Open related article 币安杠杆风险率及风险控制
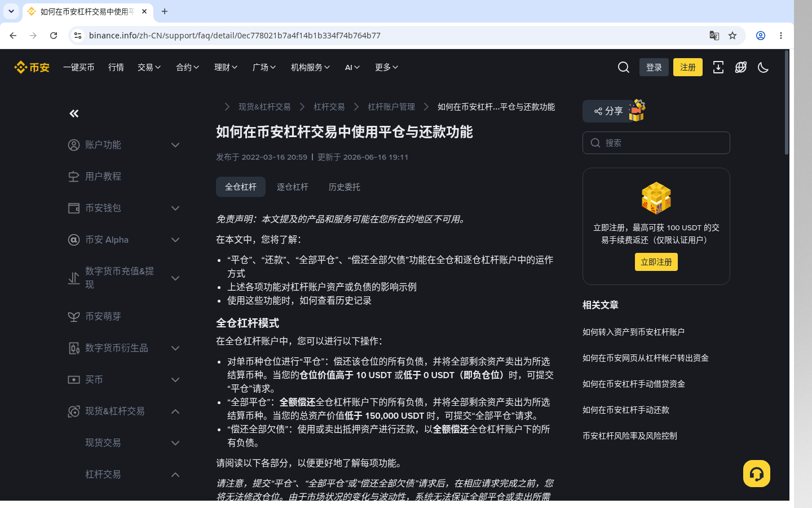Image resolution: width=812 pixels, height=508 pixels. point(630,436)
